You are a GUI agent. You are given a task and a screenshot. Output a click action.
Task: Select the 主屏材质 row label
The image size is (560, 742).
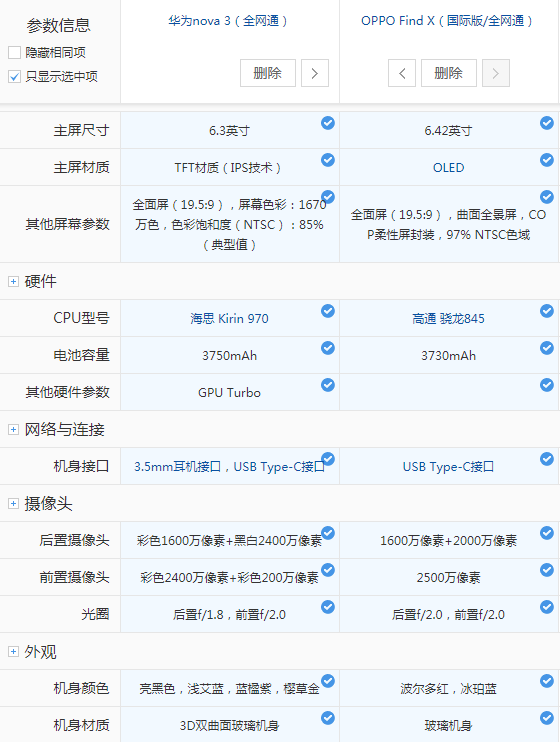(81, 167)
